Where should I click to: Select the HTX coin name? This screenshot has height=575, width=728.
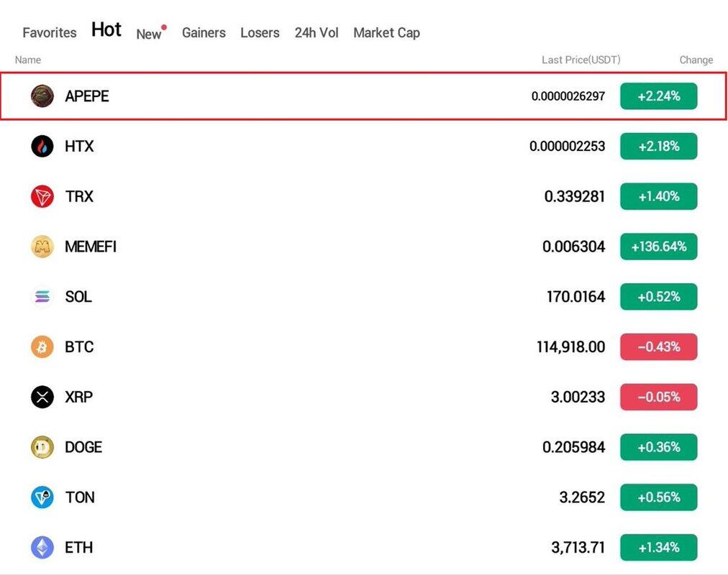[x=79, y=146]
